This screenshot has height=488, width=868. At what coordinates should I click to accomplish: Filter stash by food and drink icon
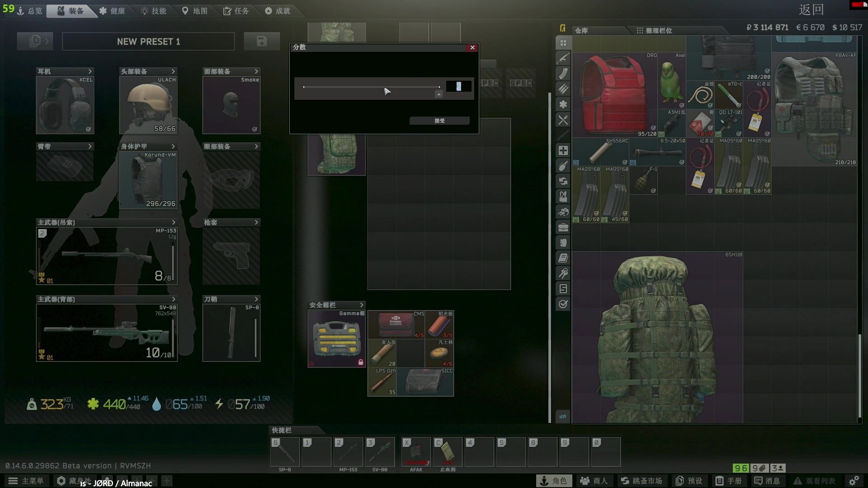(563, 120)
